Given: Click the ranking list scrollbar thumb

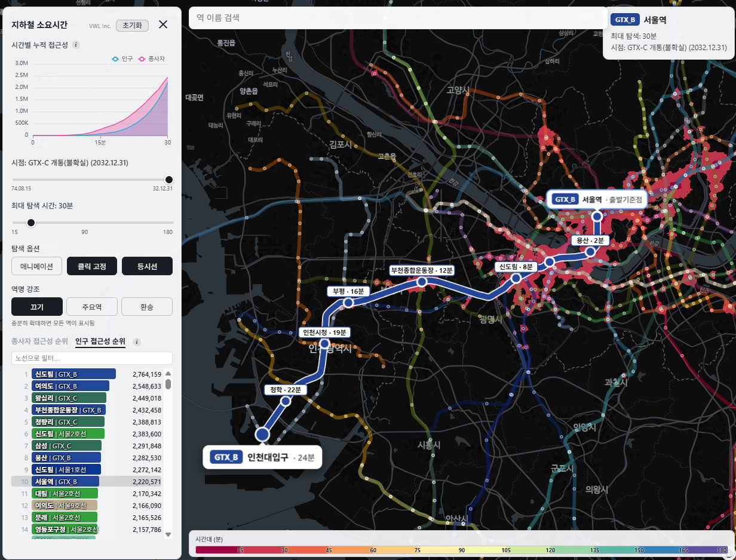Looking at the screenshot, I should (x=168, y=384).
